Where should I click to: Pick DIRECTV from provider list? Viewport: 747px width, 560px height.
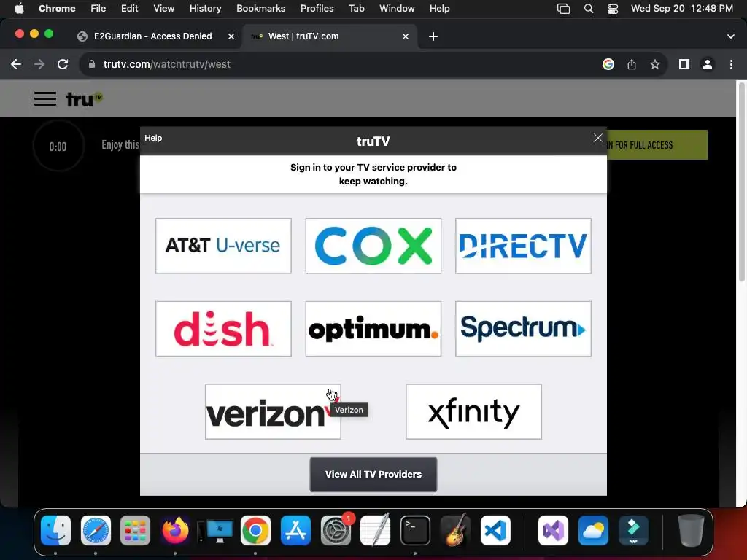[523, 246]
